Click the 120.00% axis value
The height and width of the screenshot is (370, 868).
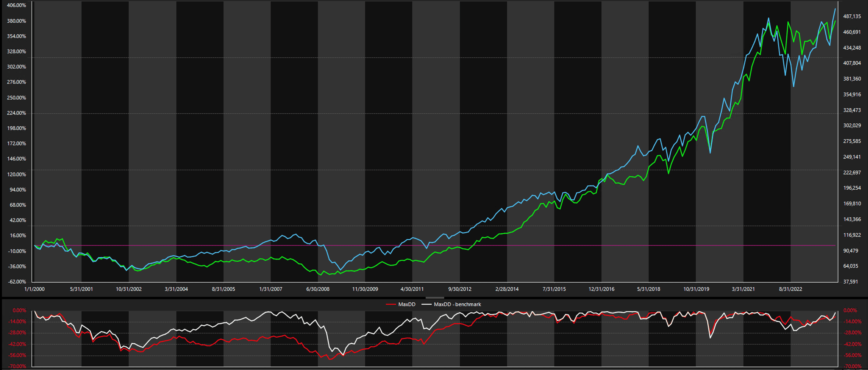[16, 174]
